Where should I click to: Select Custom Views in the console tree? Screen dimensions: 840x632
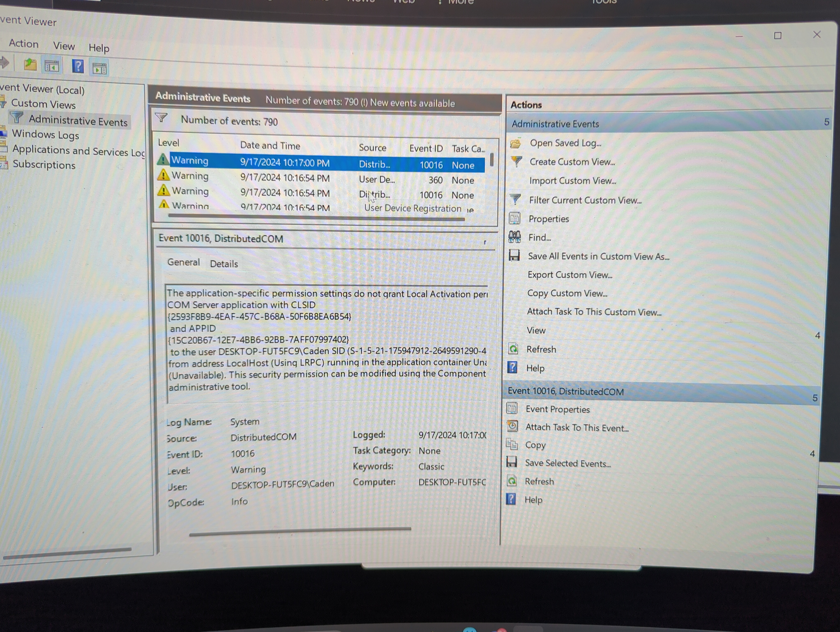tap(43, 104)
